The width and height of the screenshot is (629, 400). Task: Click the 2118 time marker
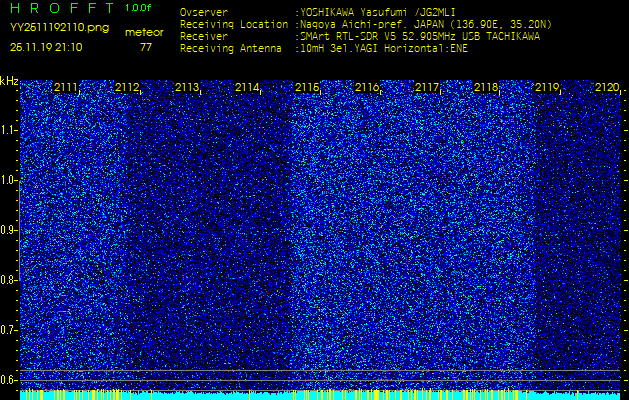[x=486, y=87]
